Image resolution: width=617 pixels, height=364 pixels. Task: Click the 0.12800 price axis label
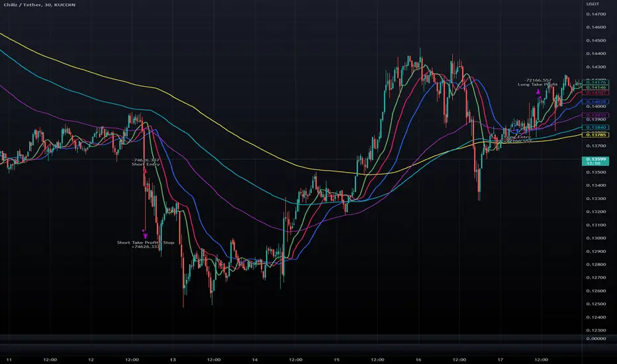[x=596, y=265]
